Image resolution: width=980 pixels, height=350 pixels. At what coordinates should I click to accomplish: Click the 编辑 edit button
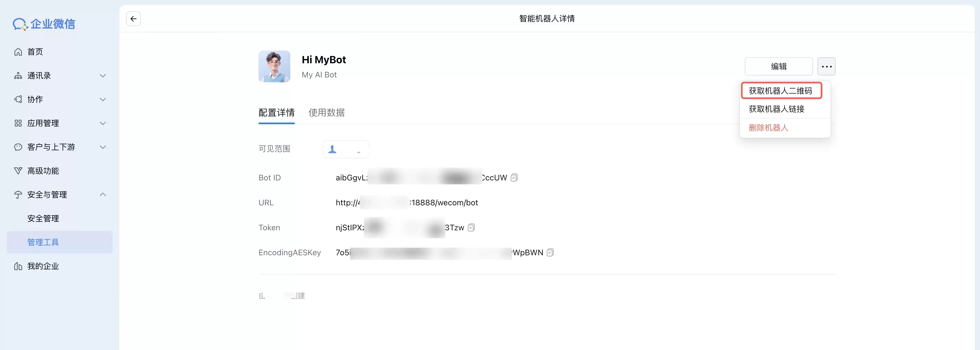[x=778, y=66]
